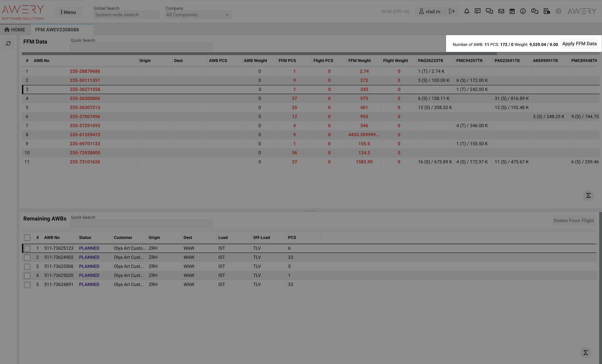Click the FFM Data Quick Search field
602x364 pixels.
[141, 47]
